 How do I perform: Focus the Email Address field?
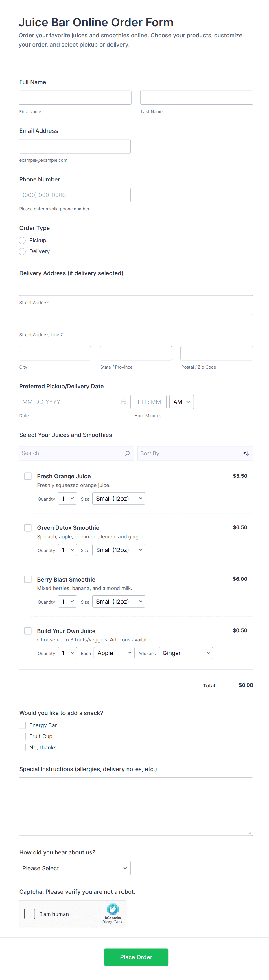(75, 146)
